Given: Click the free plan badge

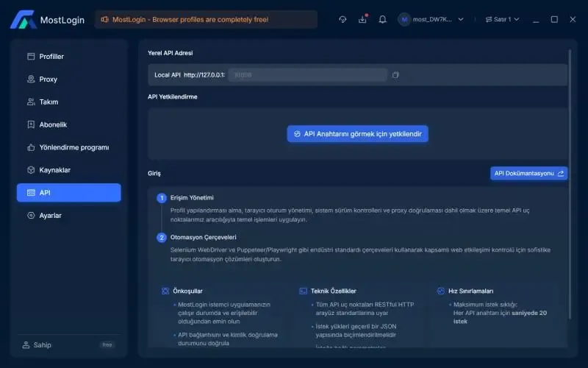Looking at the screenshot, I should coord(107,344).
